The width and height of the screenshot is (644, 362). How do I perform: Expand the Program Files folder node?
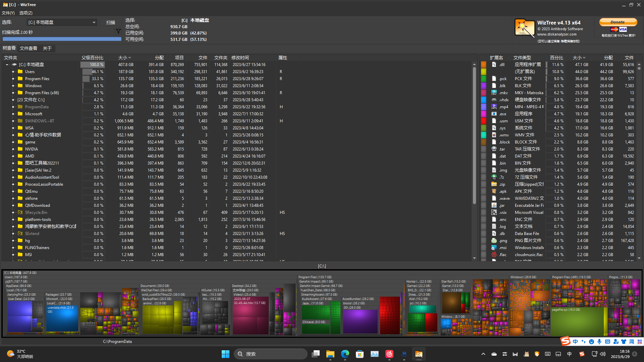13,79
